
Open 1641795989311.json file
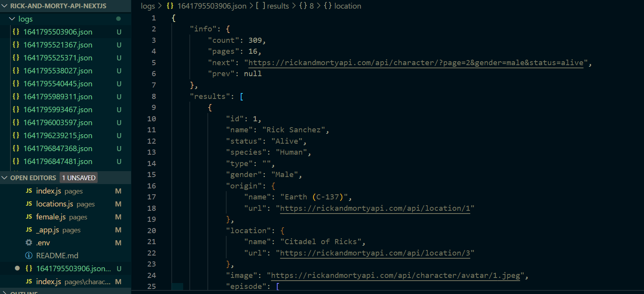58,97
